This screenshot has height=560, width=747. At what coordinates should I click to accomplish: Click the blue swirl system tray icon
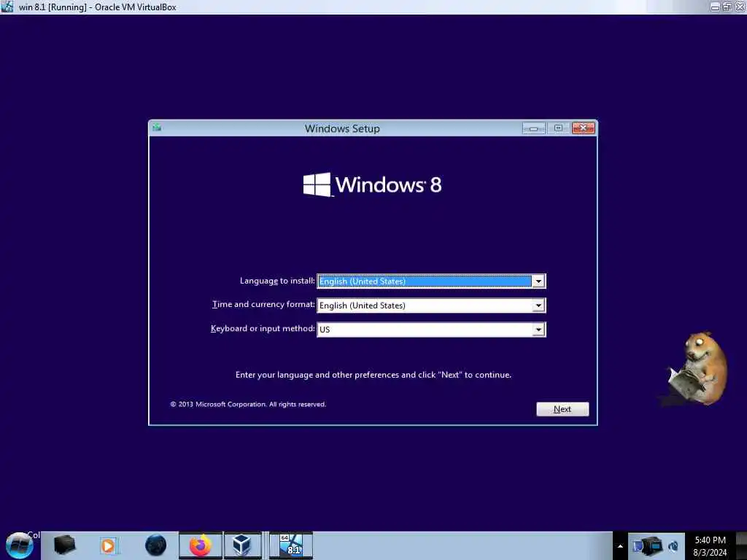(x=673, y=546)
